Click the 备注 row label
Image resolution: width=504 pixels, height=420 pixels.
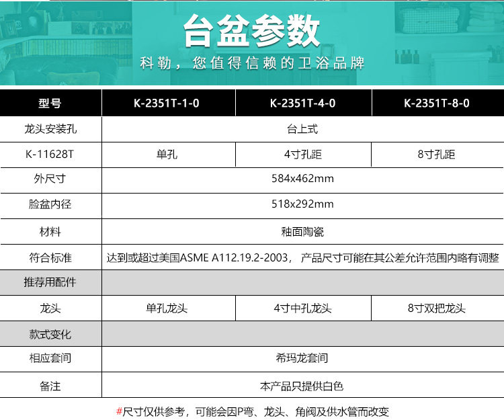click(x=50, y=386)
